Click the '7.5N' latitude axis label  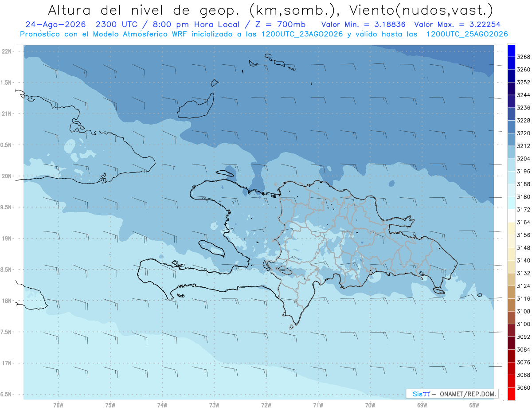(x=6, y=332)
